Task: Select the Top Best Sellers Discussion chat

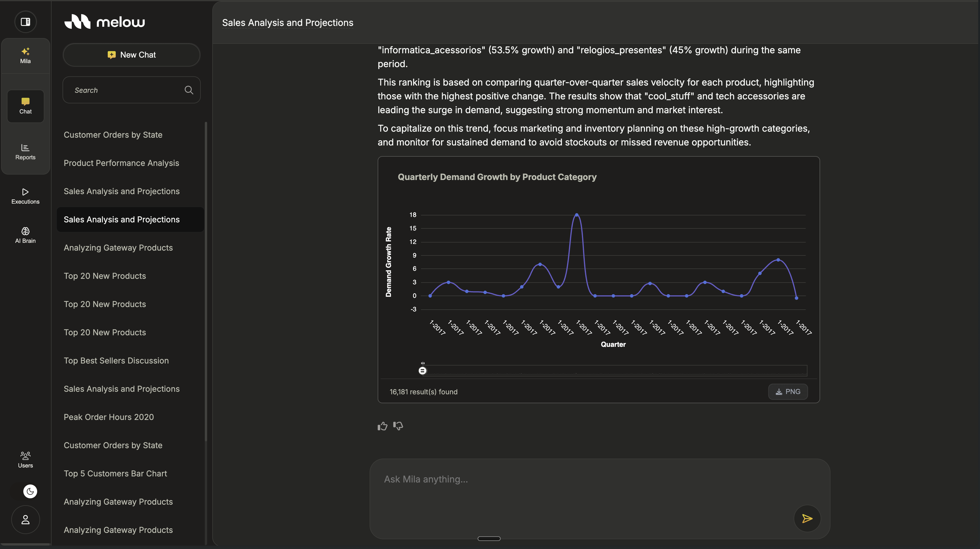Action: click(116, 361)
